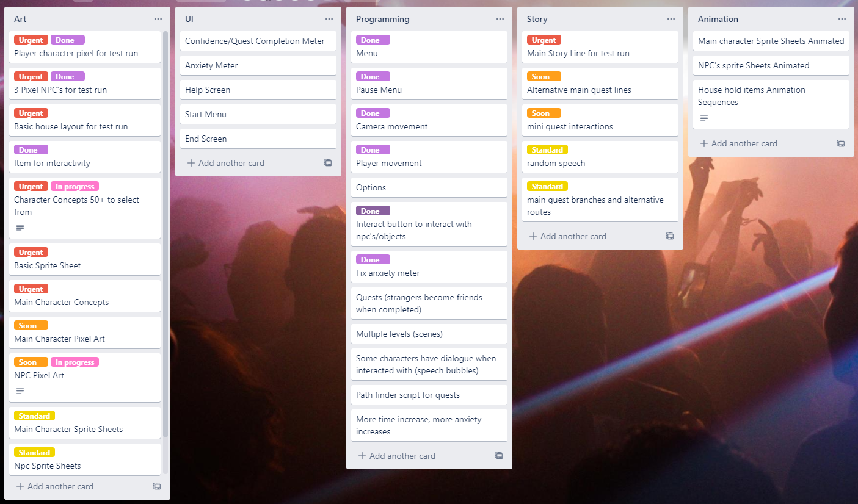The image size is (858, 504).
Task: Open the UI list options menu
Action: click(x=329, y=19)
